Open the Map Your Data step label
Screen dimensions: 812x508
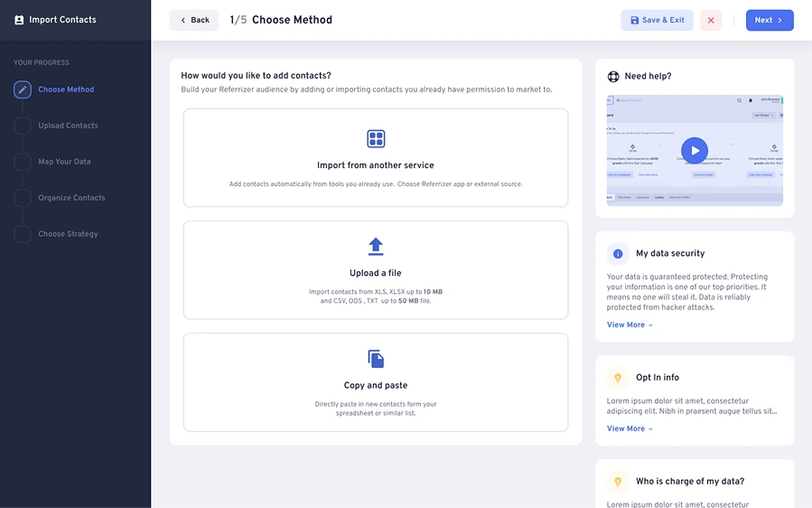click(64, 162)
